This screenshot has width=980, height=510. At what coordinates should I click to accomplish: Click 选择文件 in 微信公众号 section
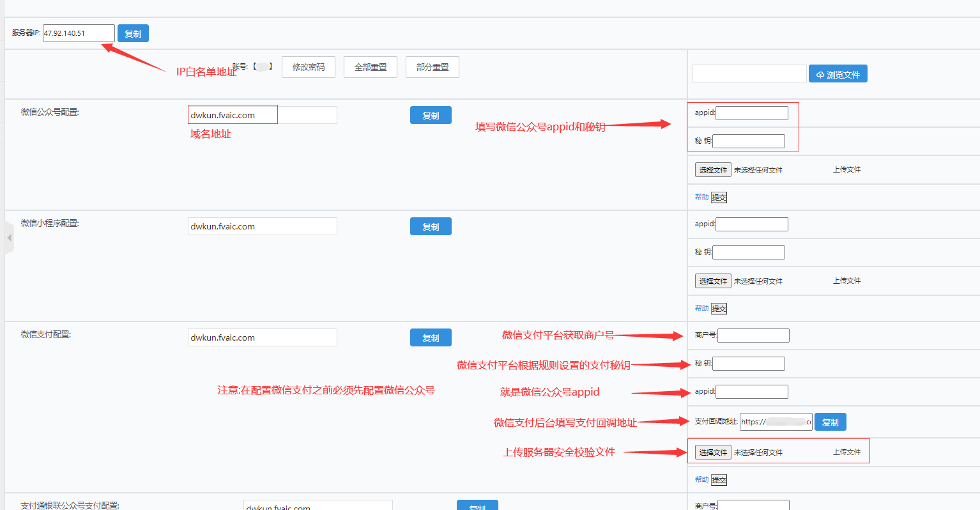(x=713, y=170)
